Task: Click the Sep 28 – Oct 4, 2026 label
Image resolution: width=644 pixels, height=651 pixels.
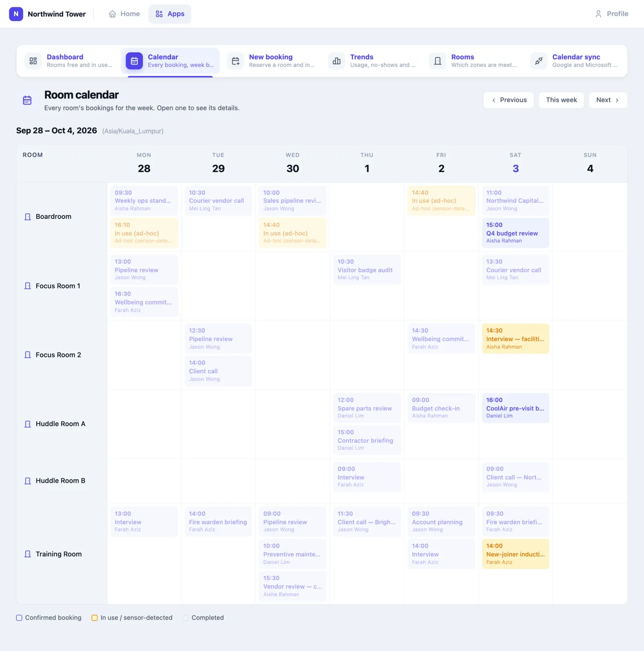Action: pos(56,131)
